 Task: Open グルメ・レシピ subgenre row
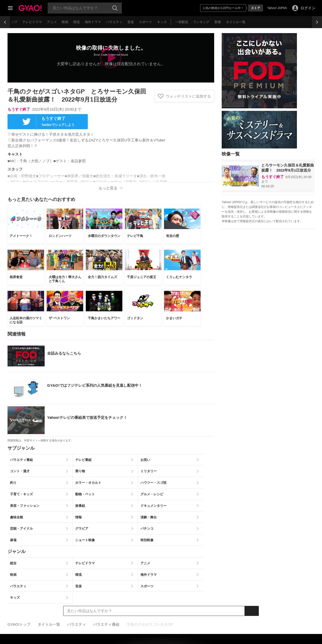[x=170, y=494]
